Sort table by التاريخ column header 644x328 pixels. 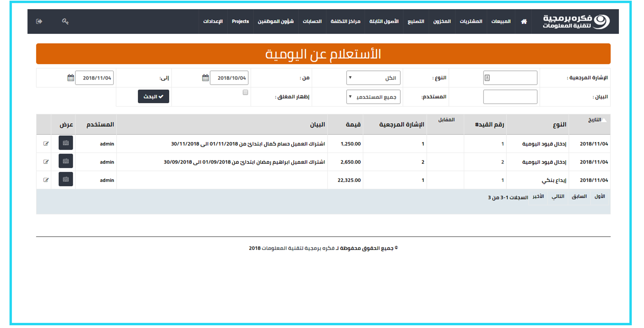coord(594,120)
